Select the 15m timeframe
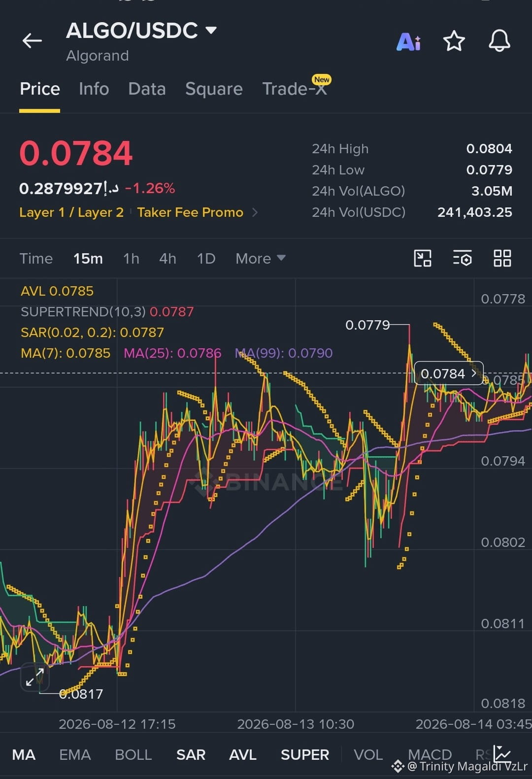The width and height of the screenshot is (532, 779). pyautogui.click(x=88, y=259)
